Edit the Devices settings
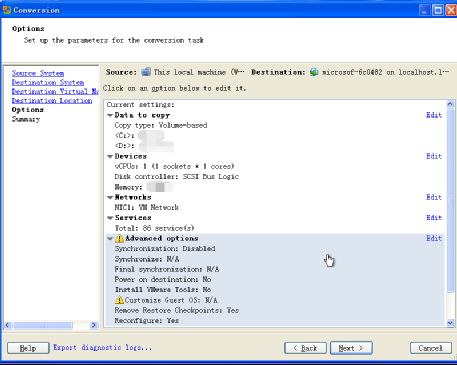 [434, 156]
